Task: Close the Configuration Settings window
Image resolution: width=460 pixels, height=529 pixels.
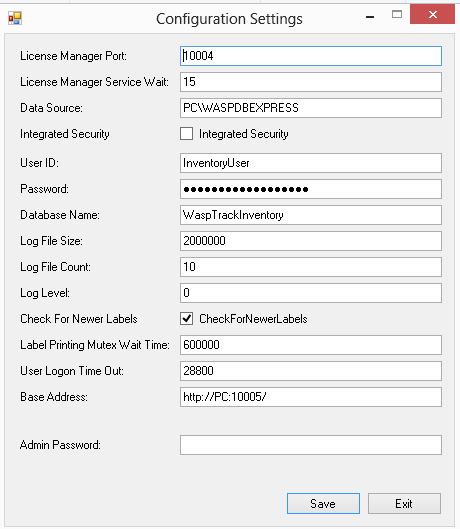Action: (432, 14)
